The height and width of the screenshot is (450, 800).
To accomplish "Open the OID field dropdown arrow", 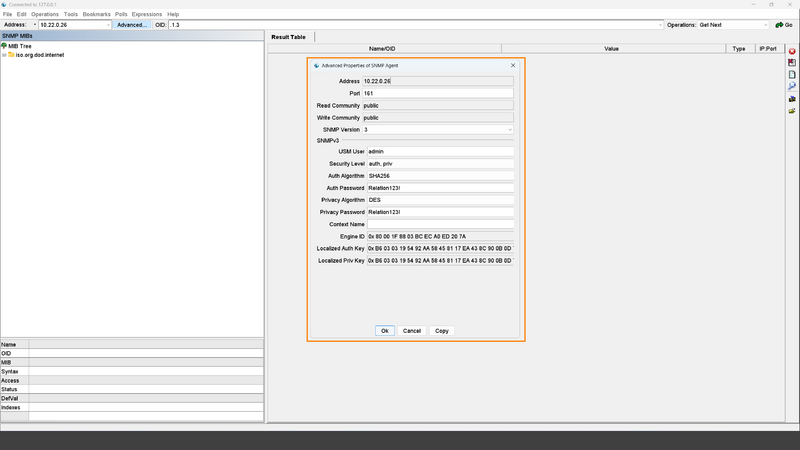I will tap(660, 24).
